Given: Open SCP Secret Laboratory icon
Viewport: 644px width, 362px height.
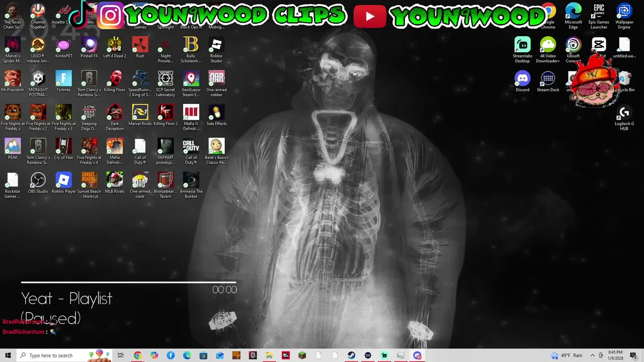Looking at the screenshot, I should (166, 84).
